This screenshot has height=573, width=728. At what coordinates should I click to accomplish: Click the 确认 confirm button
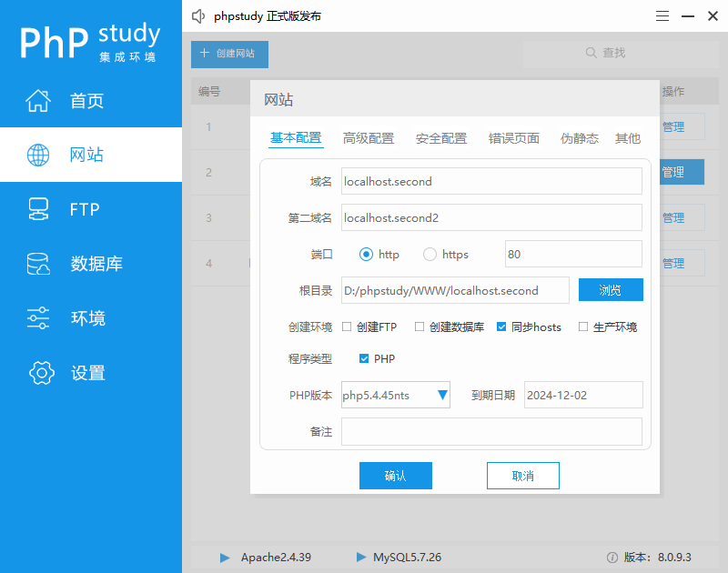pyautogui.click(x=396, y=475)
